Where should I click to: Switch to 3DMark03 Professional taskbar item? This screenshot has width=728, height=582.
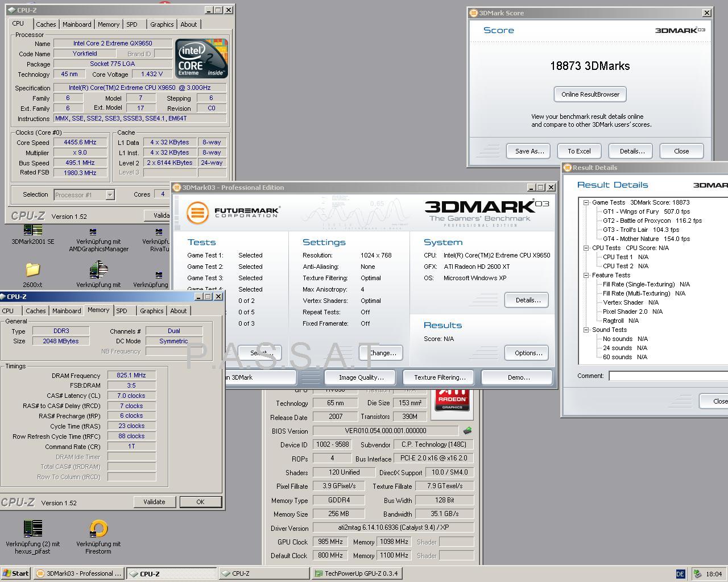point(78,573)
